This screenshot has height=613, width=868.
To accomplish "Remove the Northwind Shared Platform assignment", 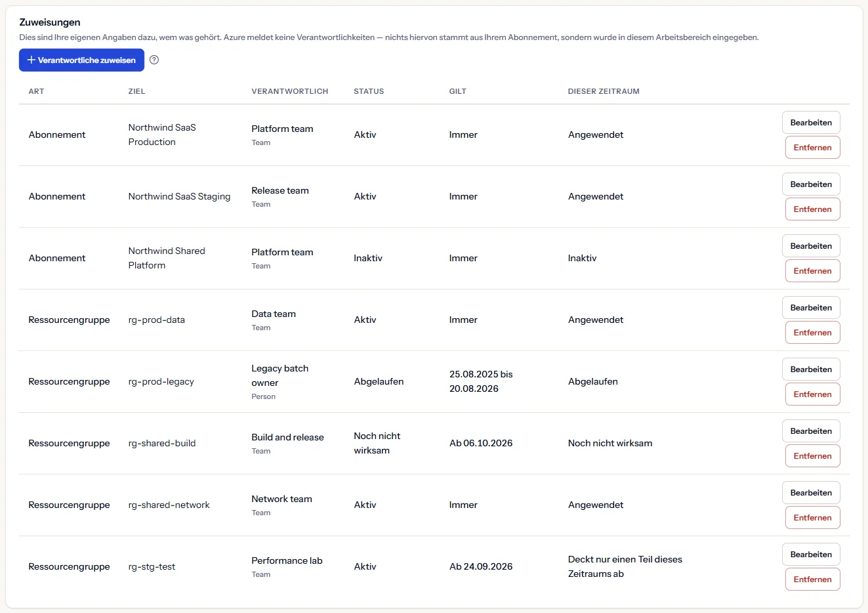I will click(x=812, y=271).
